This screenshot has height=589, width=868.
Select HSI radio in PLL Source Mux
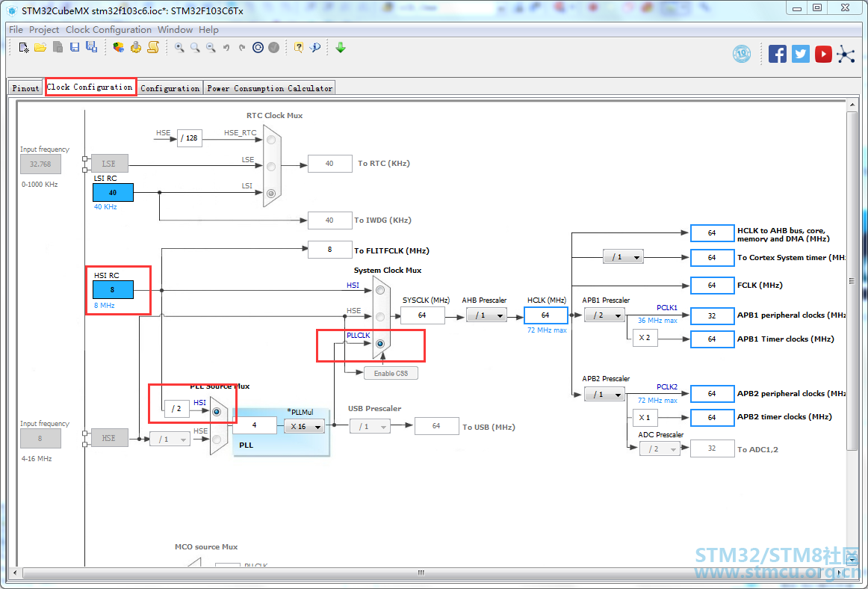coord(217,412)
